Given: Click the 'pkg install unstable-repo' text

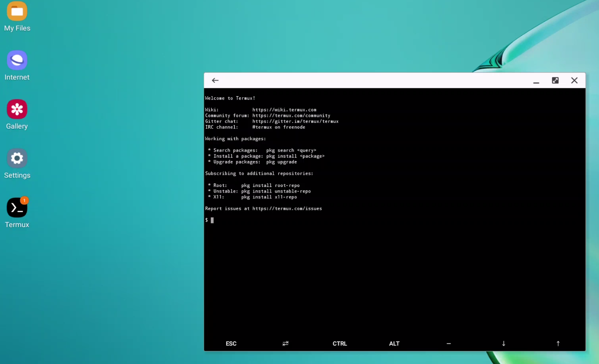Looking at the screenshot, I should (x=276, y=191).
